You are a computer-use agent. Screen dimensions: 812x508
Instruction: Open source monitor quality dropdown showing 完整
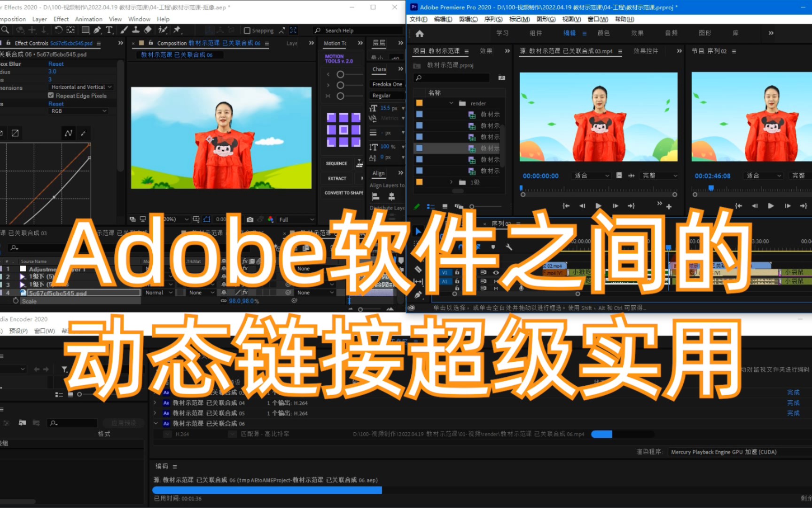pyautogui.click(x=660, y=175)
